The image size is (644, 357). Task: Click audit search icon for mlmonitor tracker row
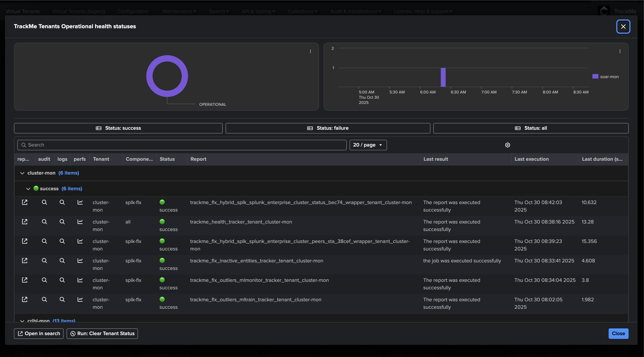pyautogui.click(x=44, y=280)
